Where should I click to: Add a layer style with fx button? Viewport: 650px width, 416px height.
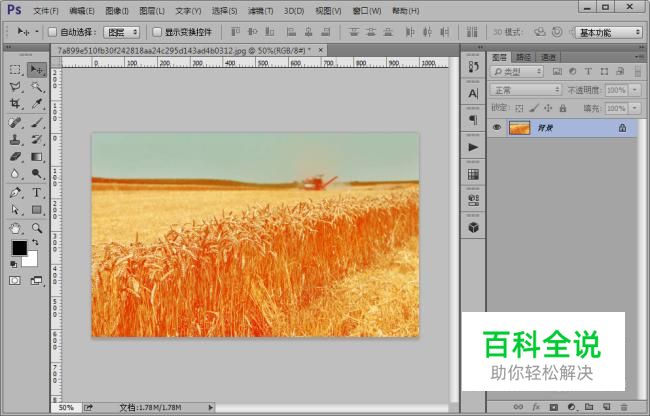point(536,407)
